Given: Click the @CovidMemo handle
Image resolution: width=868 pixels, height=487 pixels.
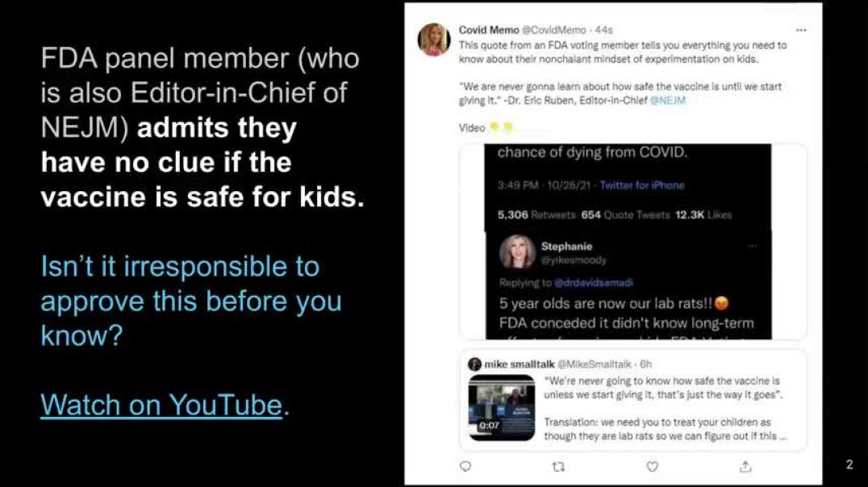Looking at the screenshot, I should click(553, 30).
